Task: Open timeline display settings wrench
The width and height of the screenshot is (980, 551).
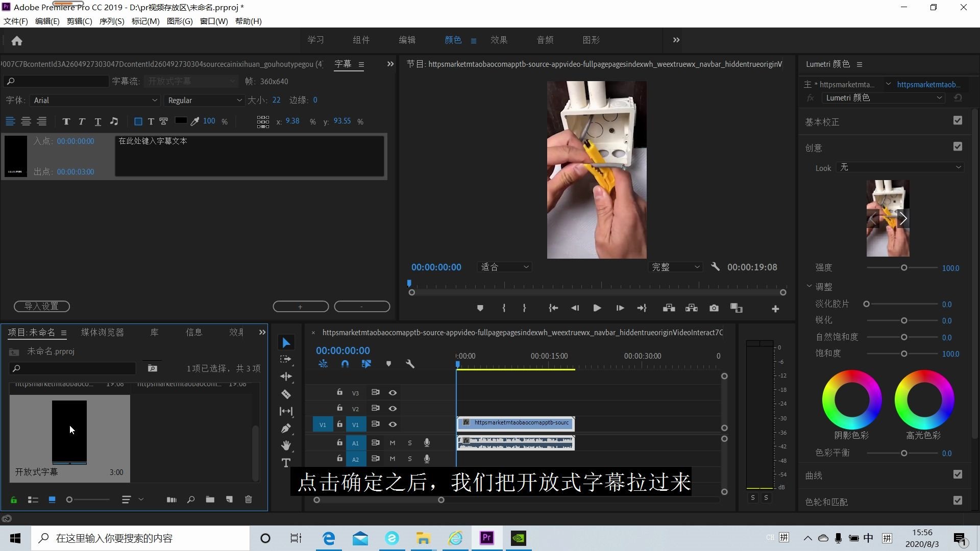Action: click(410, 364)
